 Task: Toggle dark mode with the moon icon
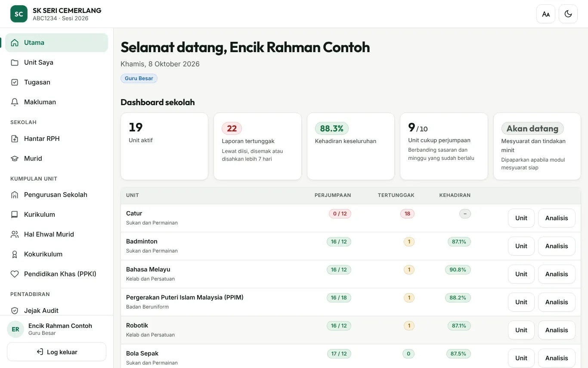(x=568, y=14)
